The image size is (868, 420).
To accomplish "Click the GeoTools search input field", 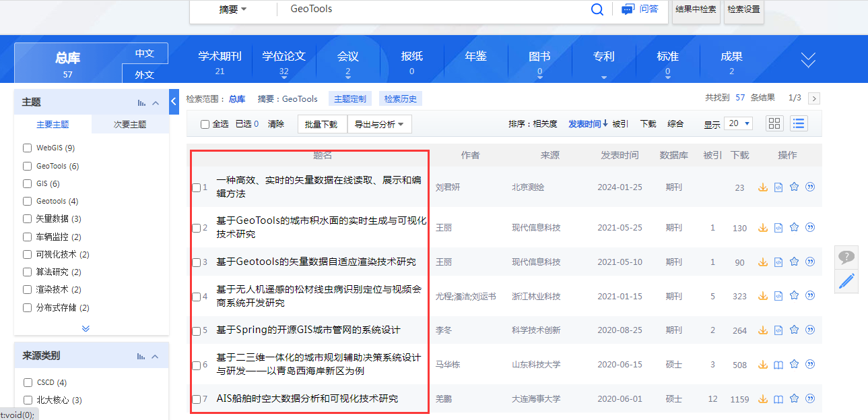I will [x=431, y=9].
